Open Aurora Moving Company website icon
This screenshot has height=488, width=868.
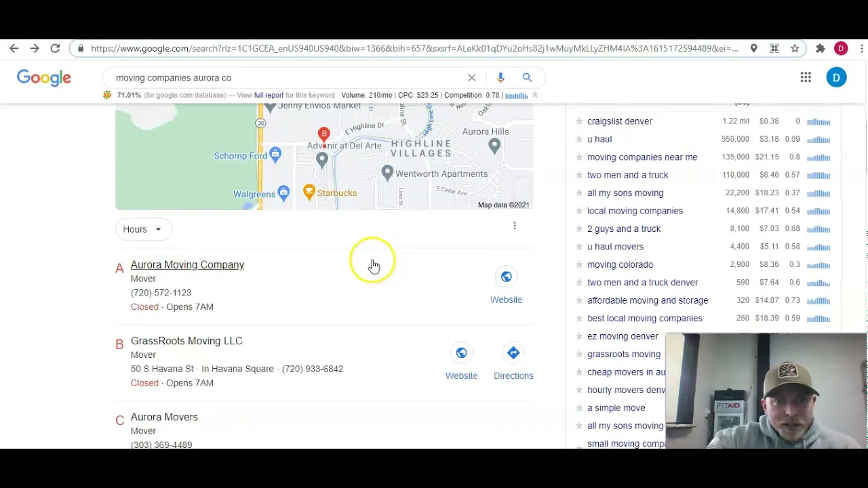[507, 277]
